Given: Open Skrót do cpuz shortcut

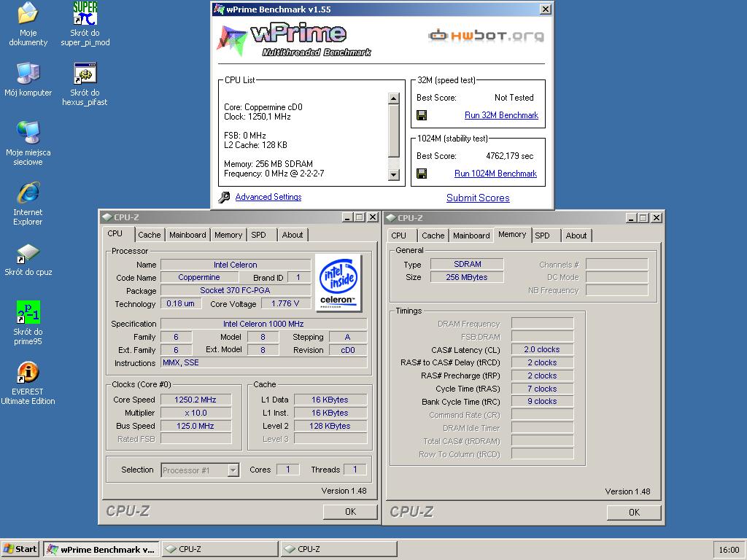Looking at the screenshot, I should pyautogui.click(x=28, y=260).
